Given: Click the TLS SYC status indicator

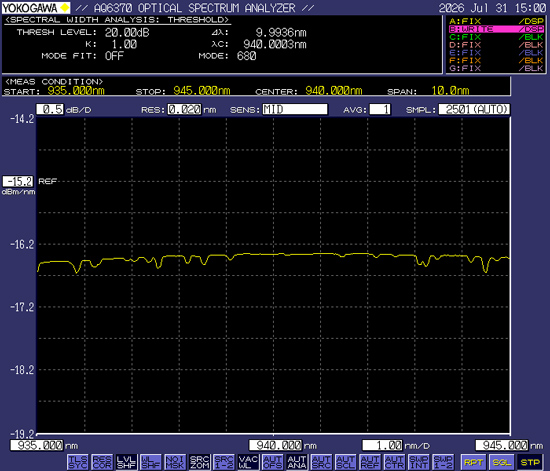Looking at the screenshot, I should pyautogui.click(x=78, y=462).
